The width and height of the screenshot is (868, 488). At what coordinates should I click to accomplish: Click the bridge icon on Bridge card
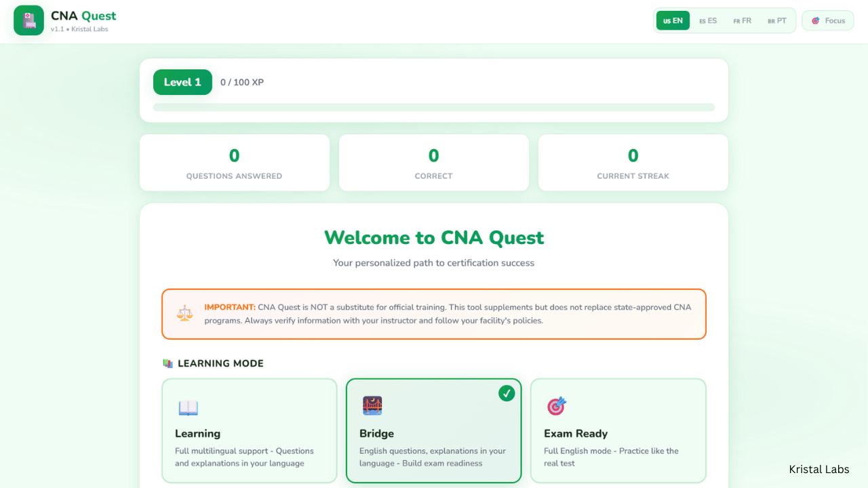(x=372, y=406)
